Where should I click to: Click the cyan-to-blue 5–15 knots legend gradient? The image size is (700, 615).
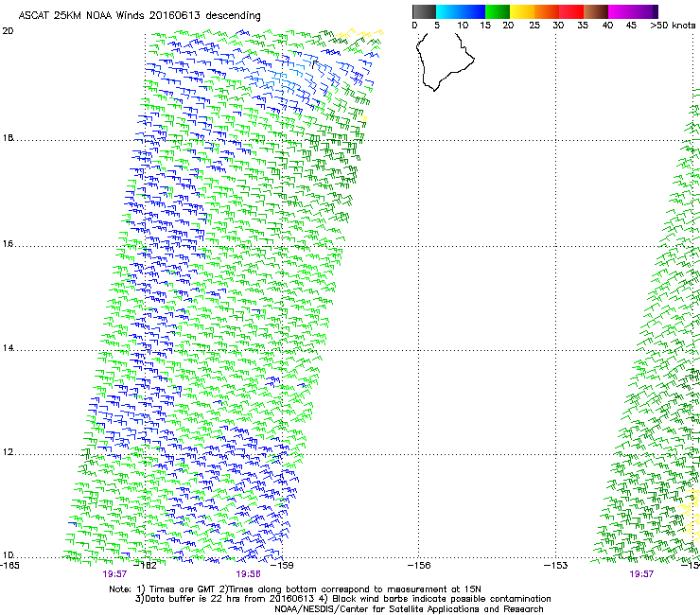[x=461, y=11]
